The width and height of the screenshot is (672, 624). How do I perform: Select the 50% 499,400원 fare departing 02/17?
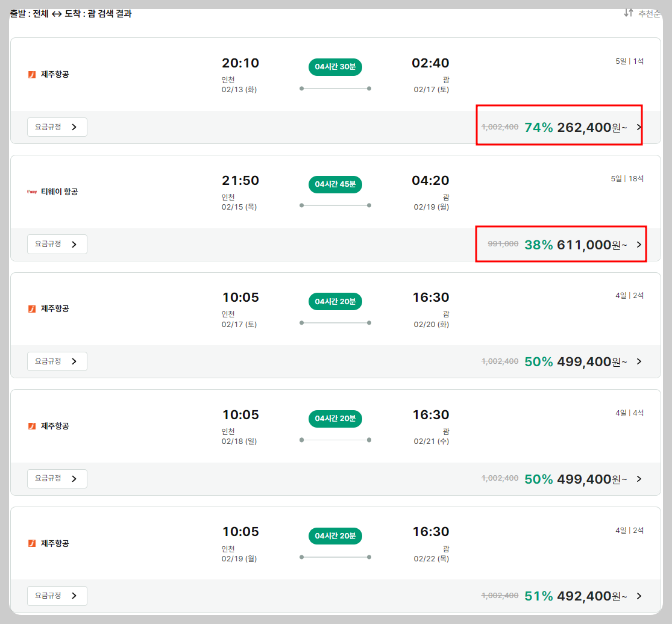click(x=576, y=361)
